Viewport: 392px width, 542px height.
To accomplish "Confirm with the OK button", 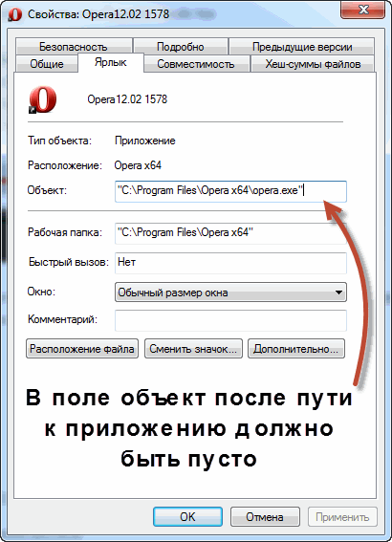I will pos(187,517).
